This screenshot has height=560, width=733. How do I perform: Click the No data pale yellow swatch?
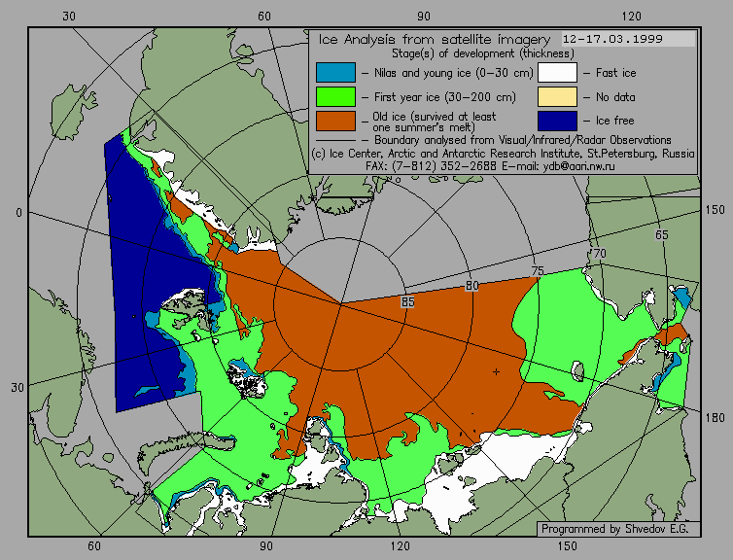click(557, 97)
